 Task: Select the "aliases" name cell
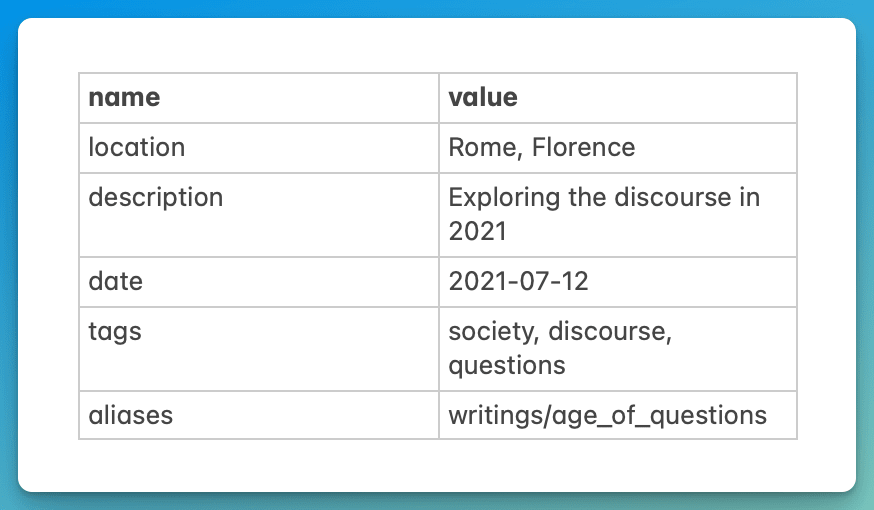pyautogui.click(x=259, y=415)
